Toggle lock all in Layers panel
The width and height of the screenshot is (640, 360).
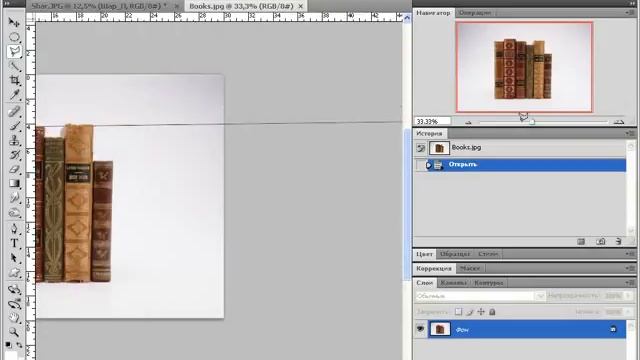492,312
